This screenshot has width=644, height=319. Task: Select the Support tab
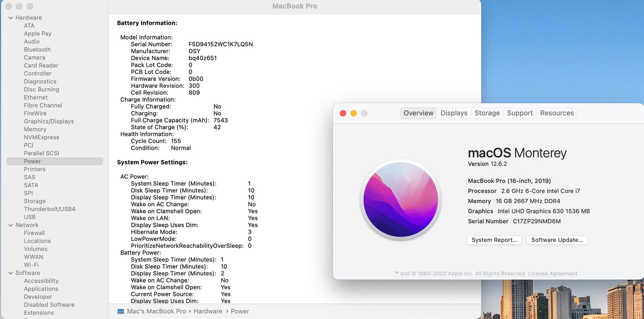click(x=520, y=113)
